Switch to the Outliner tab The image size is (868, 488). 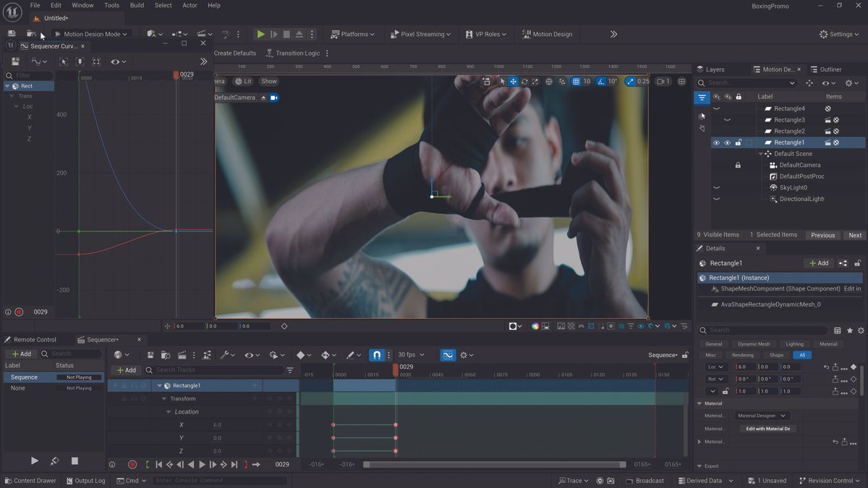click(x=828, y=69)
